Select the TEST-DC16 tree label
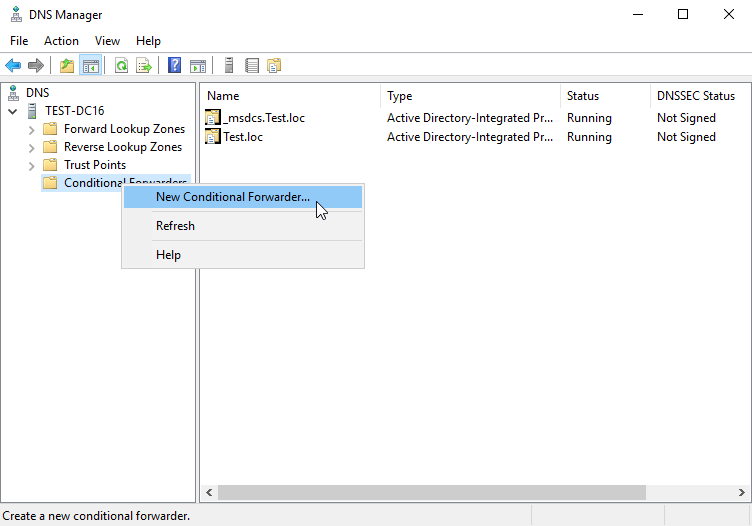The width and height of the screenshot is (752, 526). 75,111
